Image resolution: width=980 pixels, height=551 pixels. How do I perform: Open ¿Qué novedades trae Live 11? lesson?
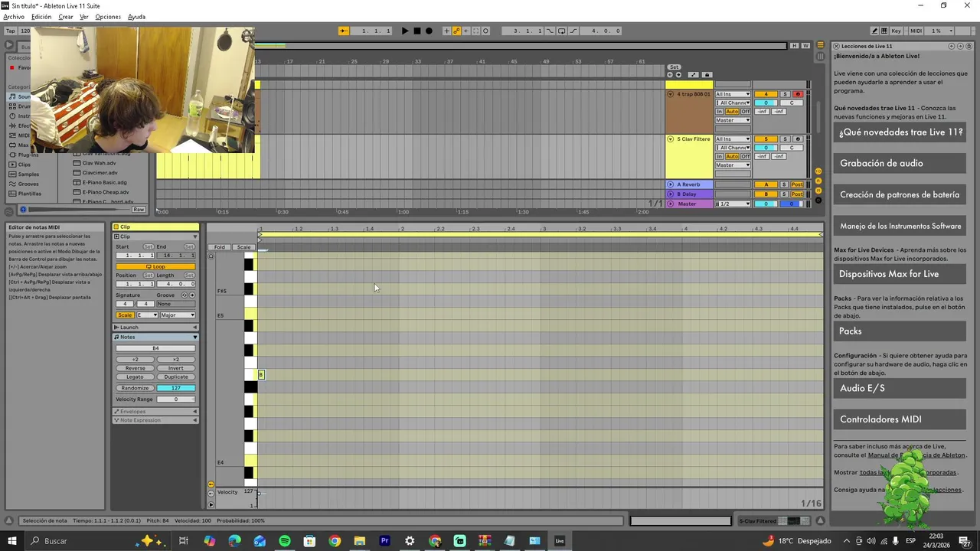pyautogui.click(x=900, y=132)
